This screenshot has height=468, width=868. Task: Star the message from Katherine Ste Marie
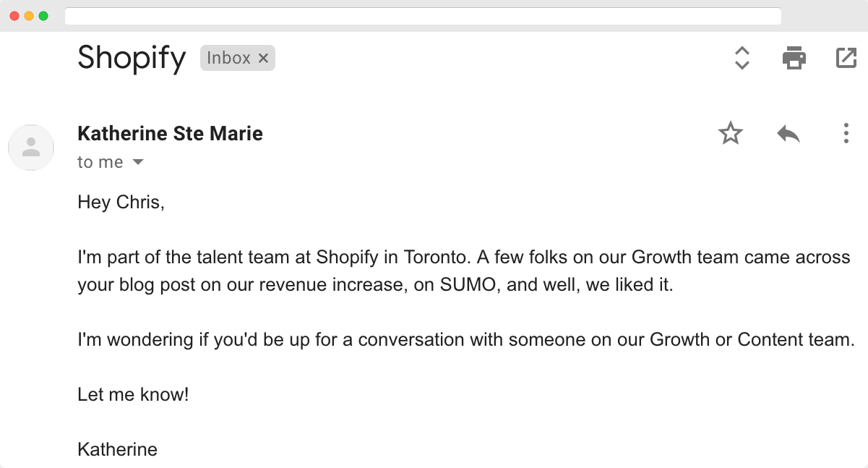point(731,133)
